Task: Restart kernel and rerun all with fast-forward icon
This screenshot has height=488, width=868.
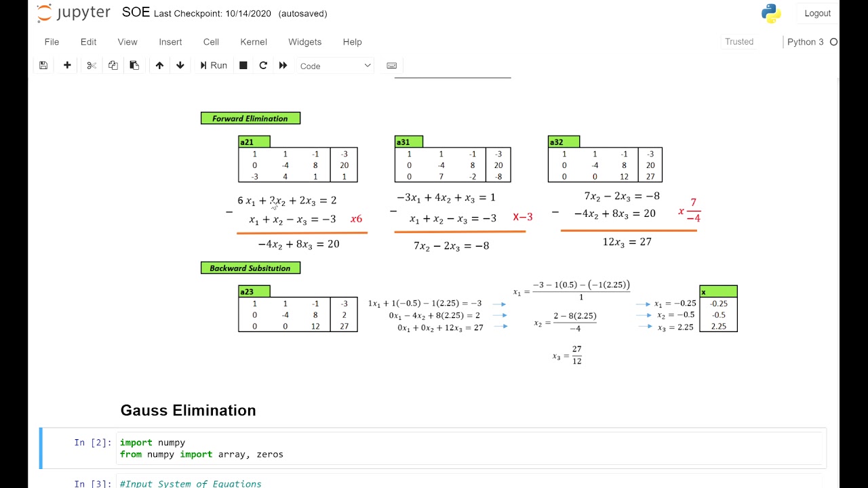Action: click(x=283, y=66)
